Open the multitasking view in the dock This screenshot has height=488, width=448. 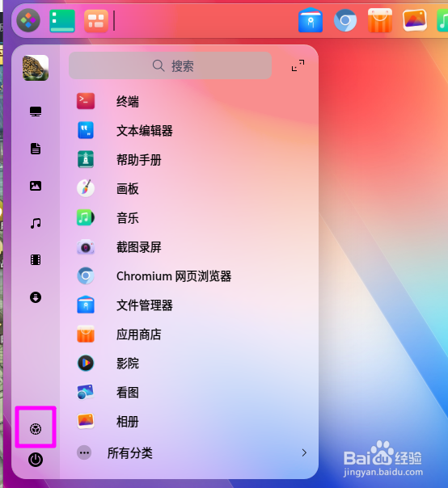coord(96,21)
